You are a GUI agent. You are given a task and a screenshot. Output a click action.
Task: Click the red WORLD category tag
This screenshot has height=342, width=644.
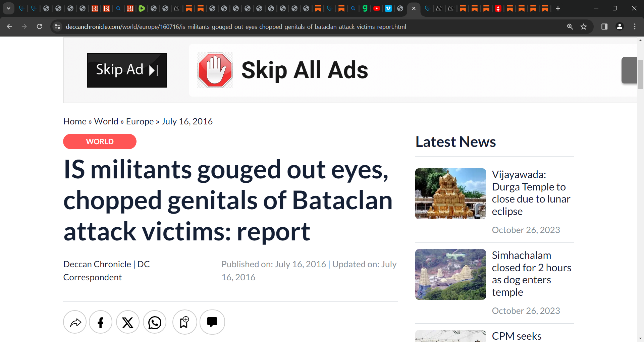click(100, 141)
